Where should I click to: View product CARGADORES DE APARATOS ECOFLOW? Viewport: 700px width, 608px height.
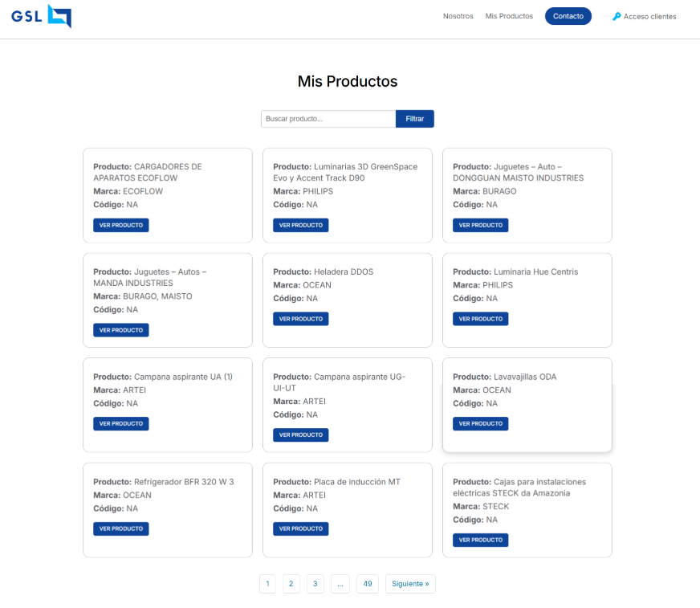click(121, 225)
